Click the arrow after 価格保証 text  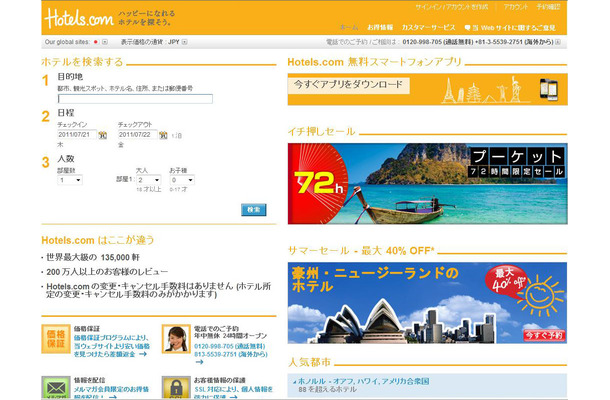pos(143,354)
